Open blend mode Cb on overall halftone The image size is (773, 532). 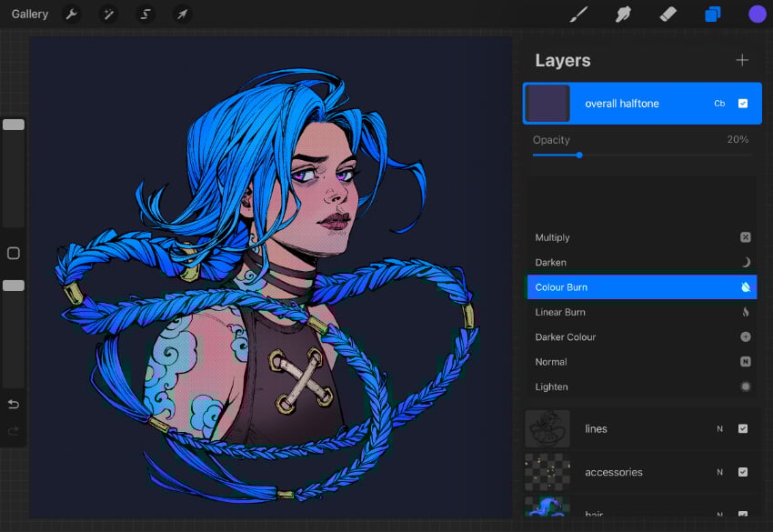pyautogui.click(x=719, y=104)
